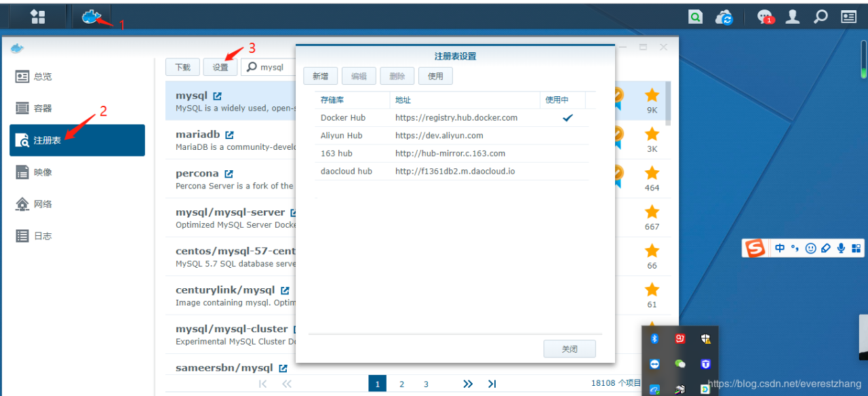Click the 使用中 column header

[563, 100]
